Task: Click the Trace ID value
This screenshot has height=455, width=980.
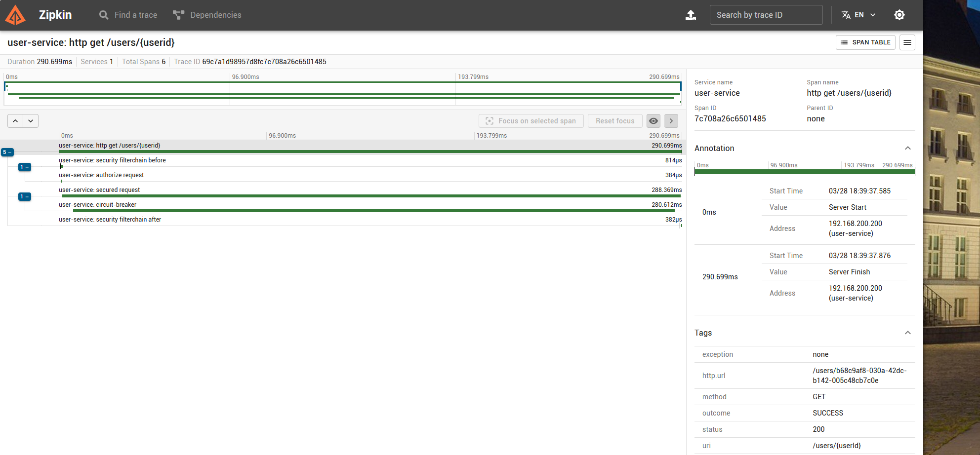Action: [x=264, y=62]
